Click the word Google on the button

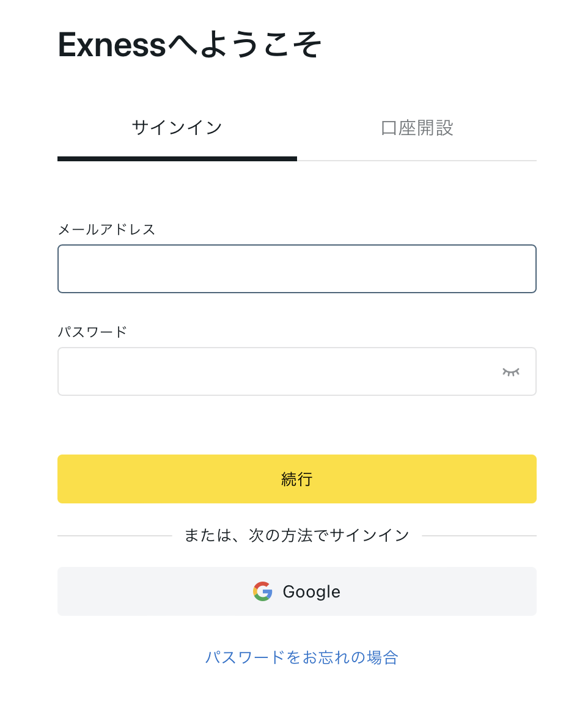311,591
